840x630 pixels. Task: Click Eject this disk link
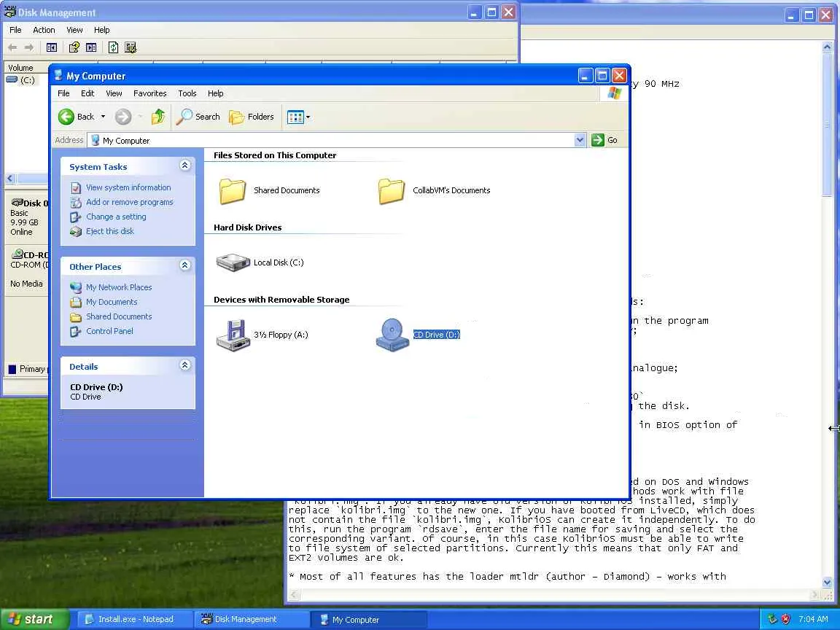[110, 231]
